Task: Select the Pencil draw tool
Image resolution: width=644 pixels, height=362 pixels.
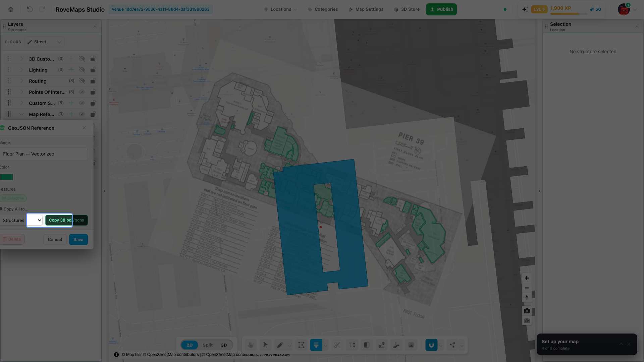Action: tap(280, 345)
